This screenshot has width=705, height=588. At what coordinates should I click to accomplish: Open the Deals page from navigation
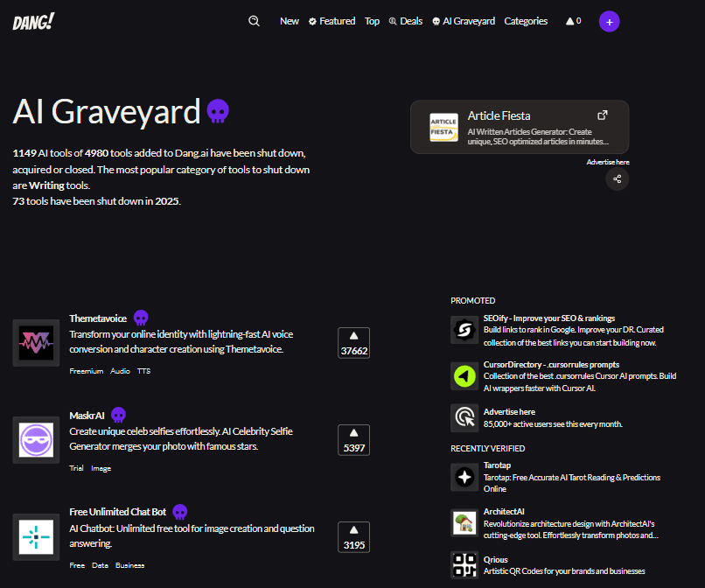pyautogui.click(x=405, y=21)
